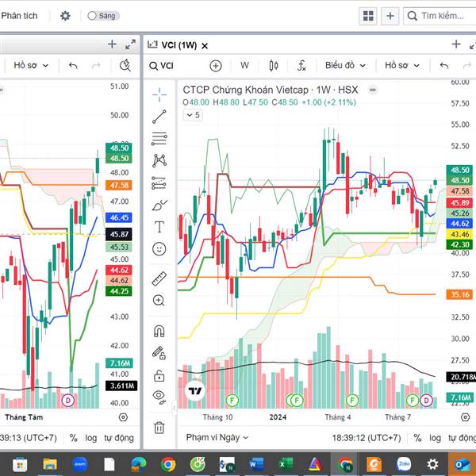This screenshot has height=476, width=476.
Task: Click the Tìm kiếm search field
Action: click(440, 16)
